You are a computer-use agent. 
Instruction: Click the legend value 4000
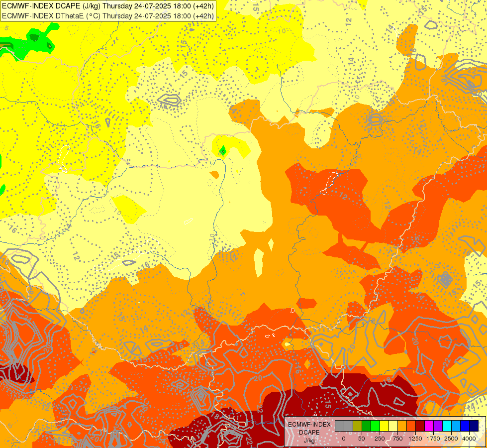[469, 439]
